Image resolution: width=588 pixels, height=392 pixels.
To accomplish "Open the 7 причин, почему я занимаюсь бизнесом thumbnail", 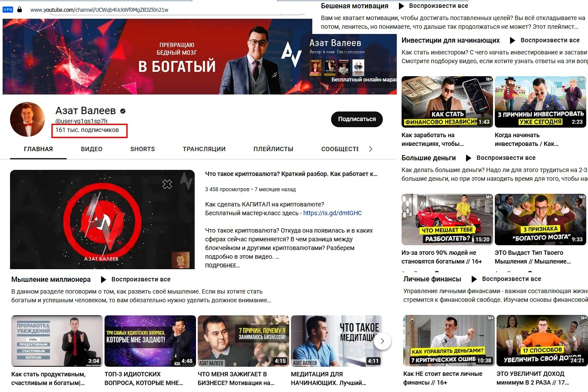I will pos(243,341).
